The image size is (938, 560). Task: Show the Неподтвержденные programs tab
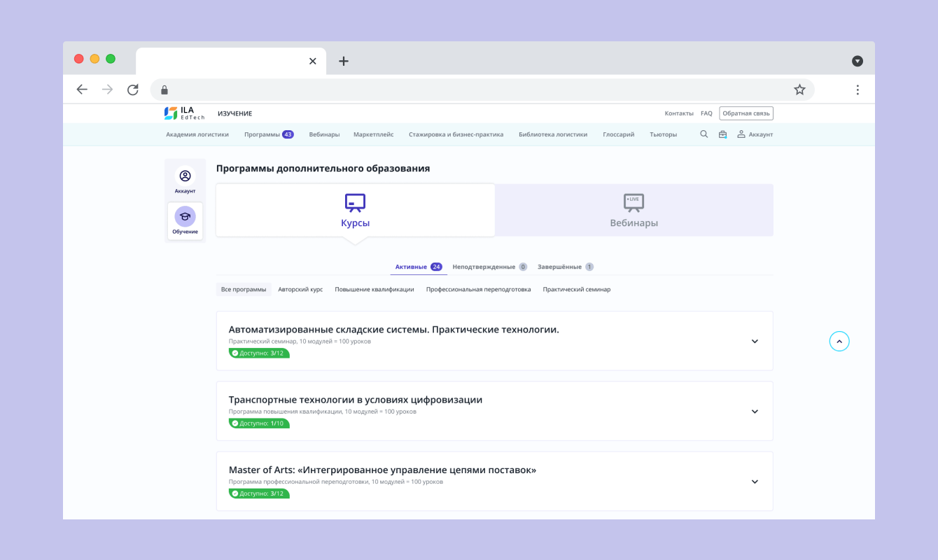pos(489,267)
